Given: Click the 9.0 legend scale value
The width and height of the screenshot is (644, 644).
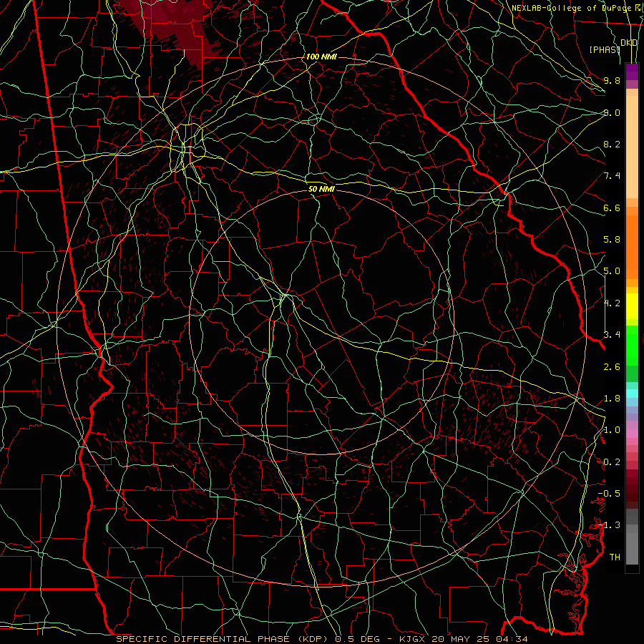Looking at the screenshot, I should (612, 112).
